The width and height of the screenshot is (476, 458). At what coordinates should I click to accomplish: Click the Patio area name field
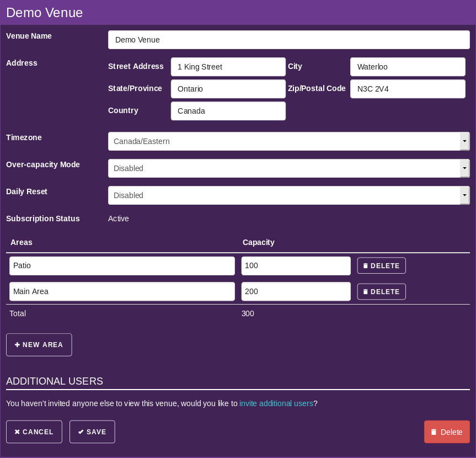pos(122,266)
